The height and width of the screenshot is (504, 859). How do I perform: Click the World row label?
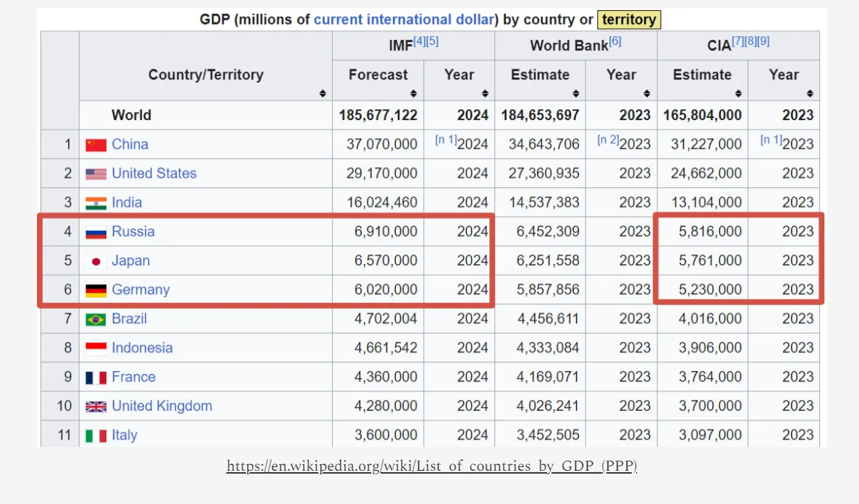tap(132, 115)
